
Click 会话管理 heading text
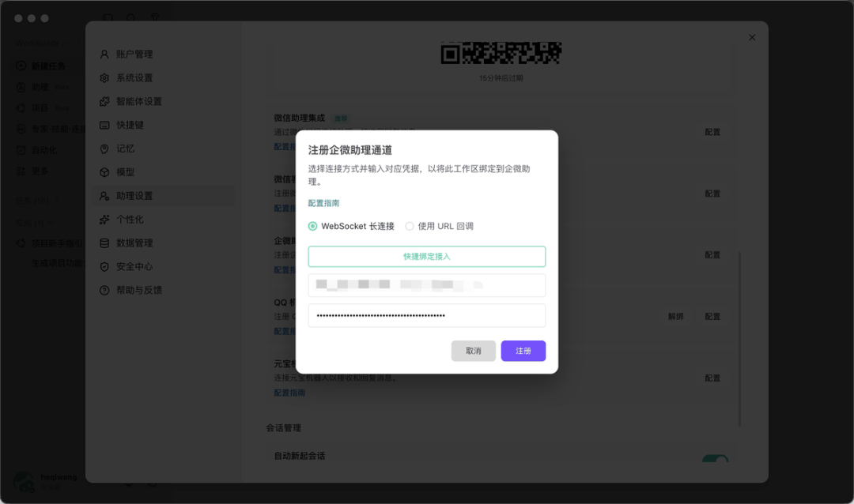[283, 428]
